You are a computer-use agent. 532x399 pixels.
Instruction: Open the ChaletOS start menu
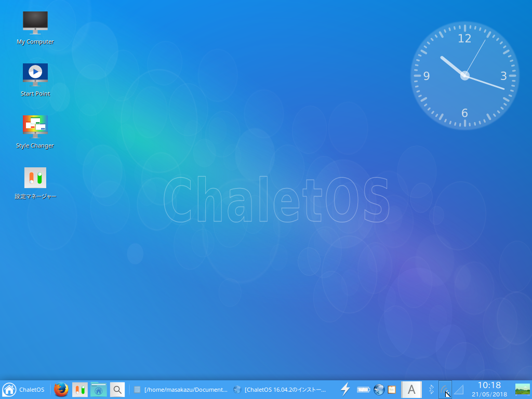point(24,390)
